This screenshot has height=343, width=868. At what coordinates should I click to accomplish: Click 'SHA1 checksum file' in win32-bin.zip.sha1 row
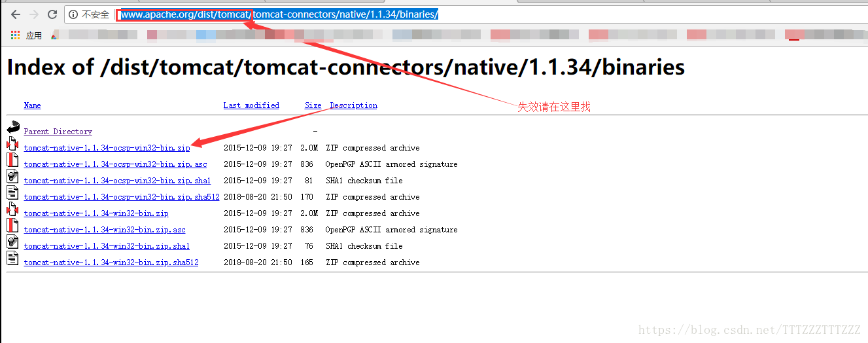tap(364, 246)
